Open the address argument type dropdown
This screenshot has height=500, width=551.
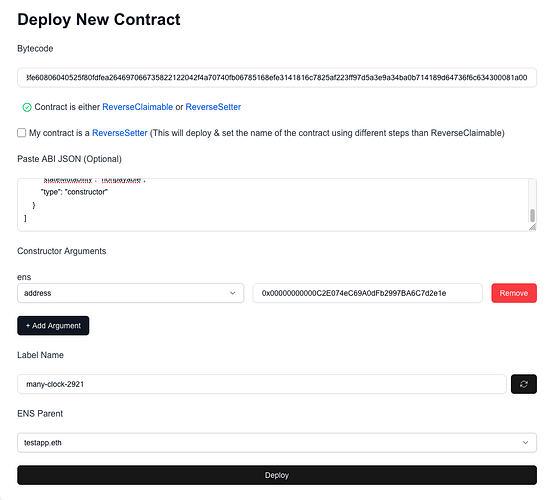point(130,293)
